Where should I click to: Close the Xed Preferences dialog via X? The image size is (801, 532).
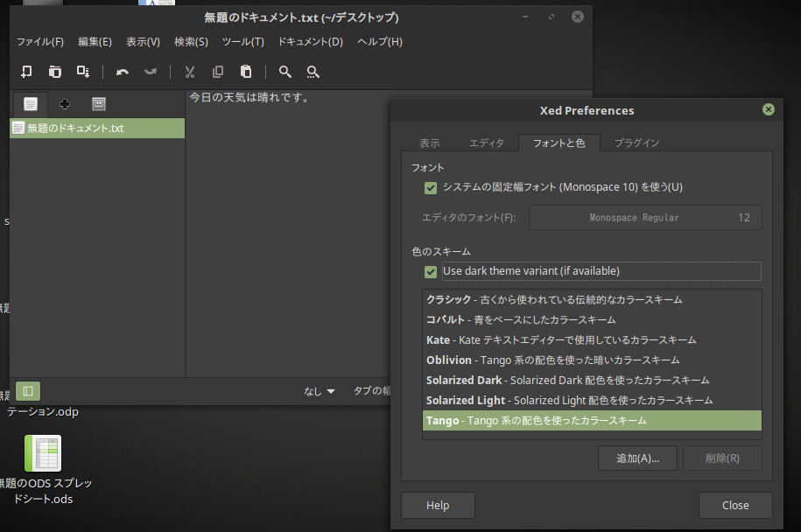(x=769, y=109)
